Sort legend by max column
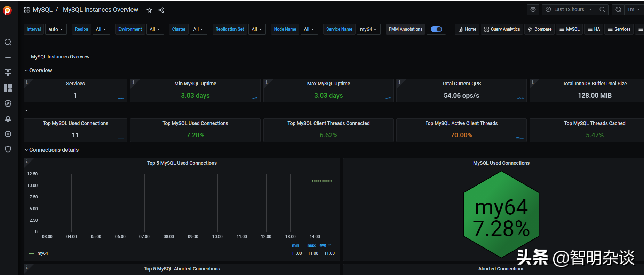The image size is (644, 275). pos(311,245)
